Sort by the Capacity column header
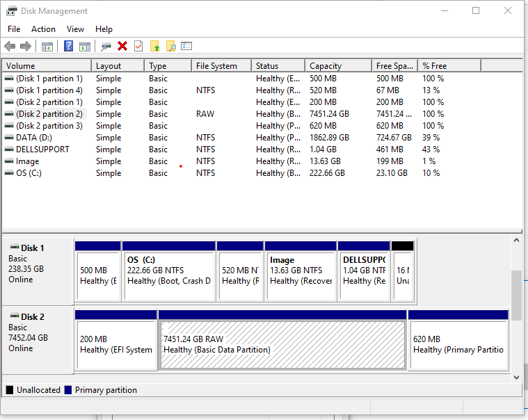Viewport: 528px width, 420px height. point(338,66)
